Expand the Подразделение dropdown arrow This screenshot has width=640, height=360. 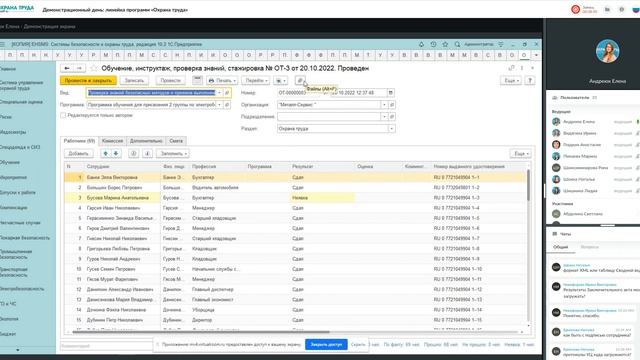click(384, 117)
